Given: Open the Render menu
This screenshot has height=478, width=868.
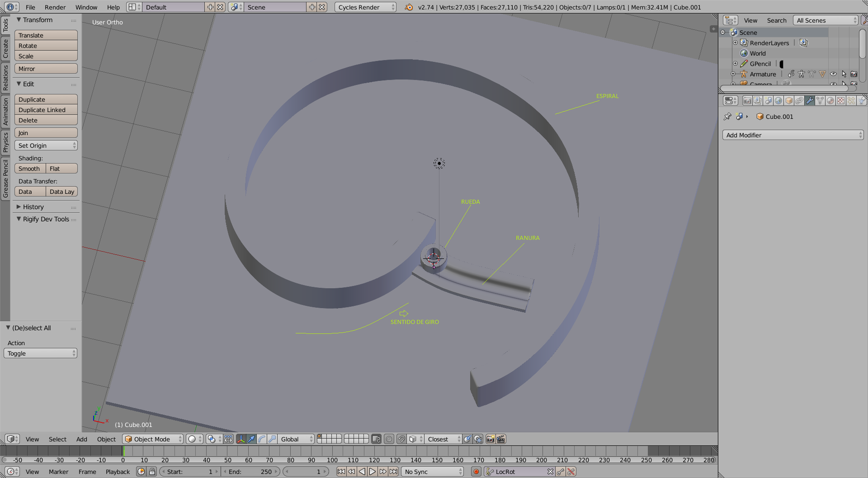Looking at the screenshot, I should click(x=55, y=7).
